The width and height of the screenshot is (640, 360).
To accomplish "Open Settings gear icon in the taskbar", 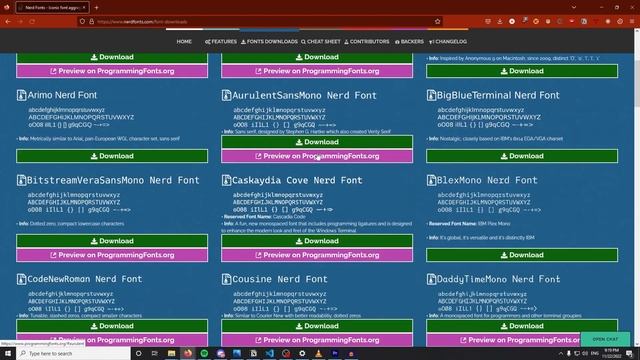I will coord(302,353).
